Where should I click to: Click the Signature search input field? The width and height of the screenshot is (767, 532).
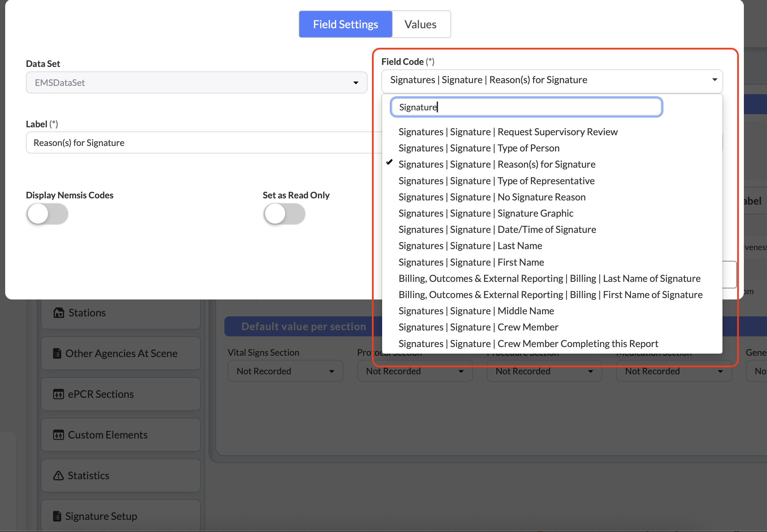click(x=526, y=107)
